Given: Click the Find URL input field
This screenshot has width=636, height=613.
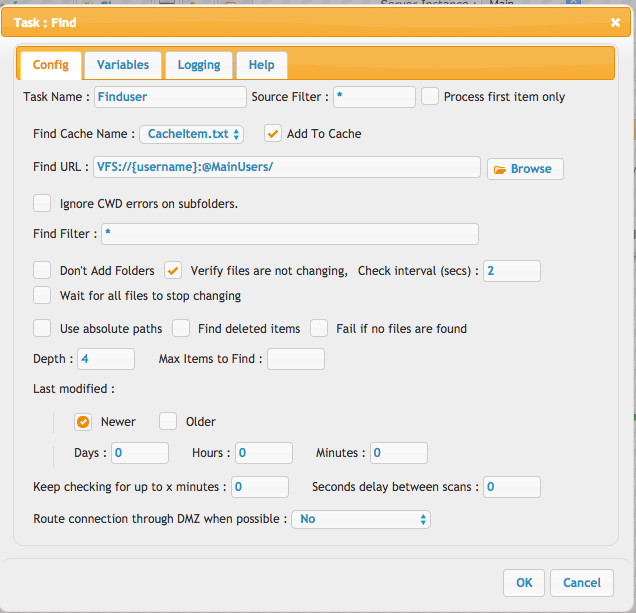Looking at the screenshot, I should [x=287, y=167].
